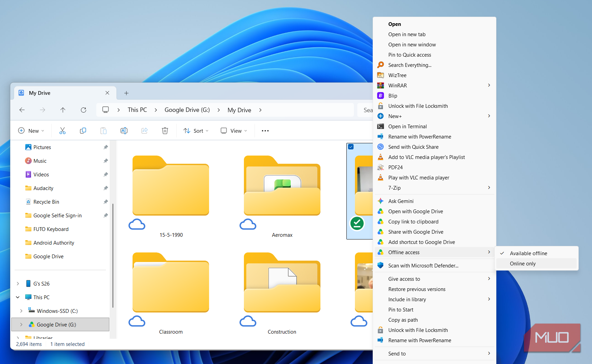
Task: Click Search Everything magnifier icon
Action: 381,65
